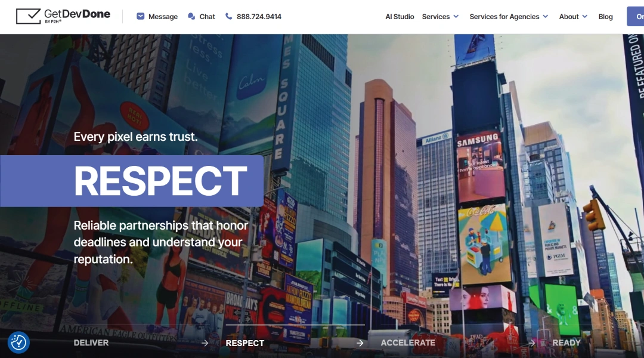
Task: Click the Message text link
Action: pyautogui.click(x=163, y=17)
